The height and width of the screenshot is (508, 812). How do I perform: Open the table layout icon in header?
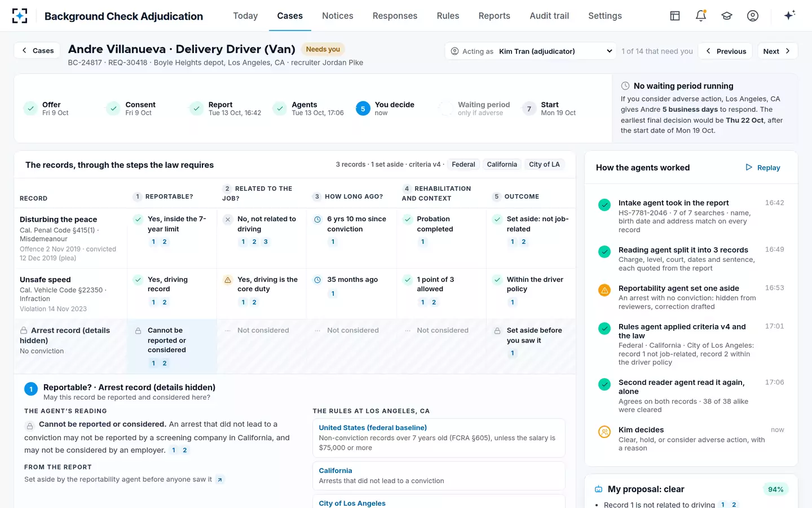675,16
